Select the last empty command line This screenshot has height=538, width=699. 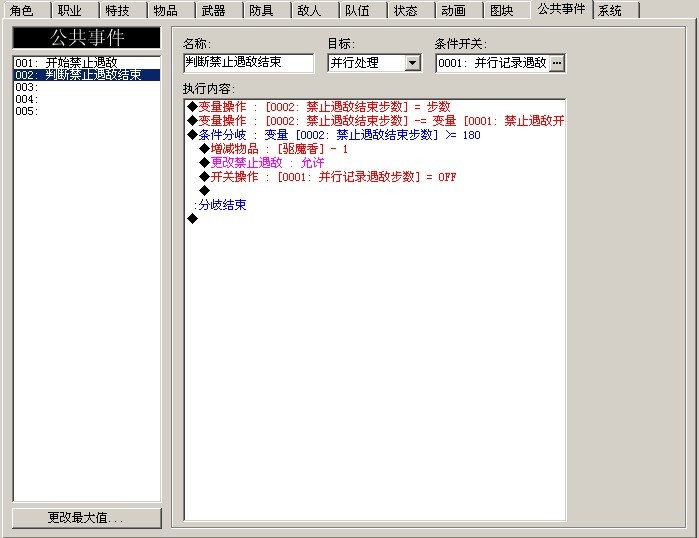(374, 219)
